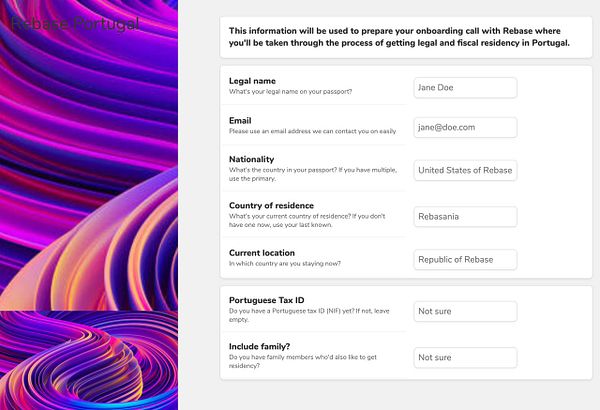Viewport: 600px width, 410px height.
Task: Click the Legal name label
Action: (252, 81)
